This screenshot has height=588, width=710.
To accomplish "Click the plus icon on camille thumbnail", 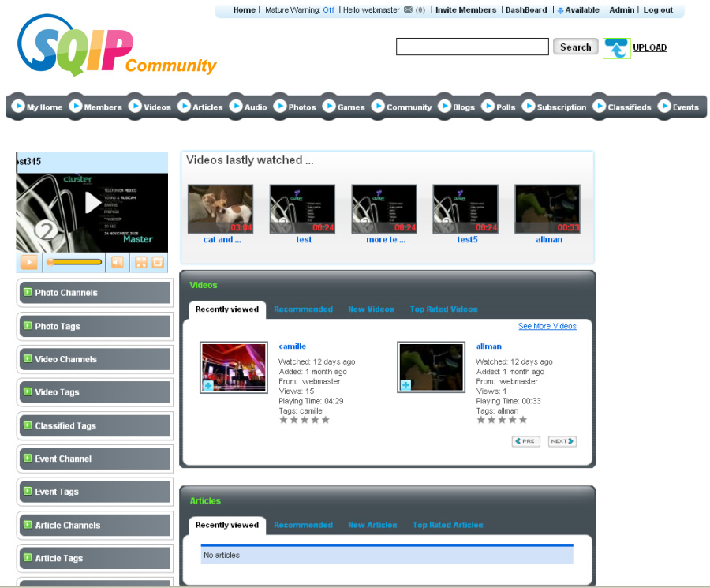I will (207, 386).
